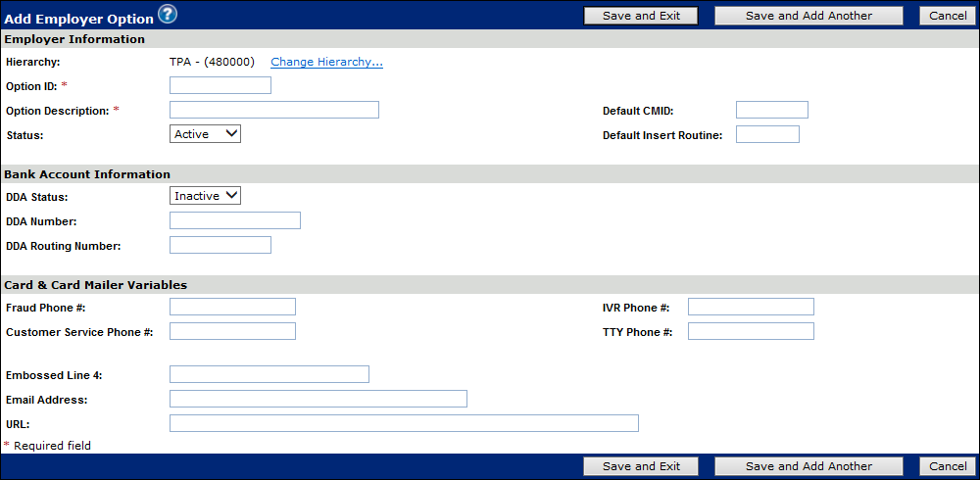Open the DDA Status dropdown

206,196
